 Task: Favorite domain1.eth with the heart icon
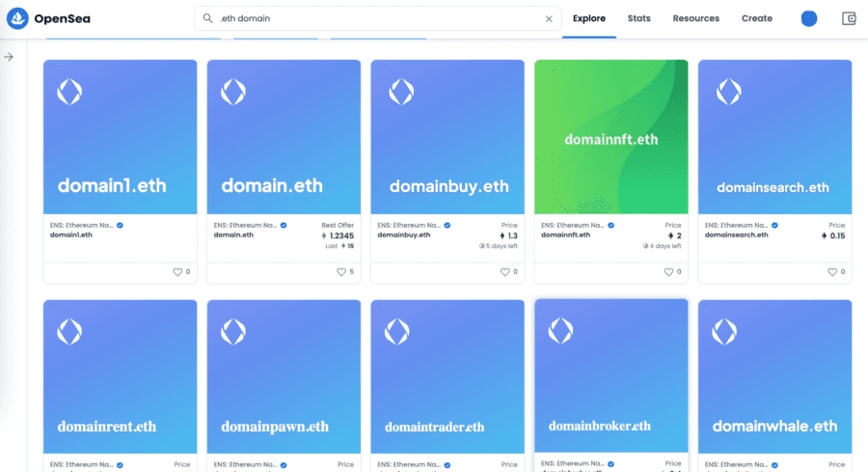177,272
